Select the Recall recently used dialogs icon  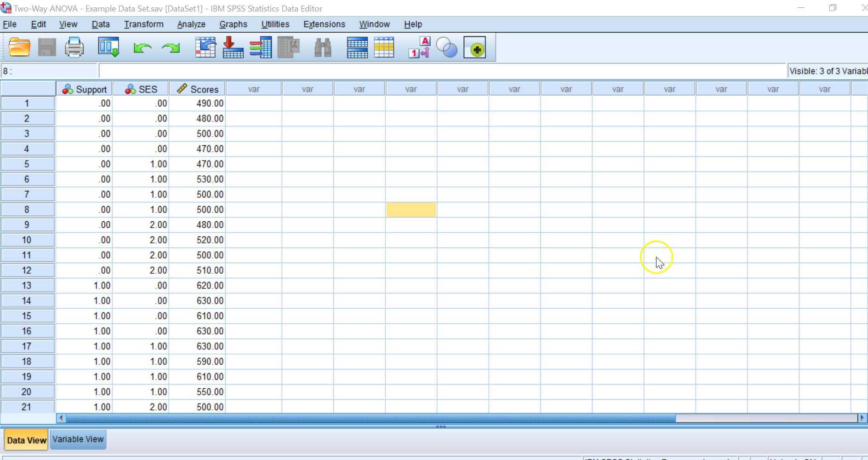coord(108,47)
